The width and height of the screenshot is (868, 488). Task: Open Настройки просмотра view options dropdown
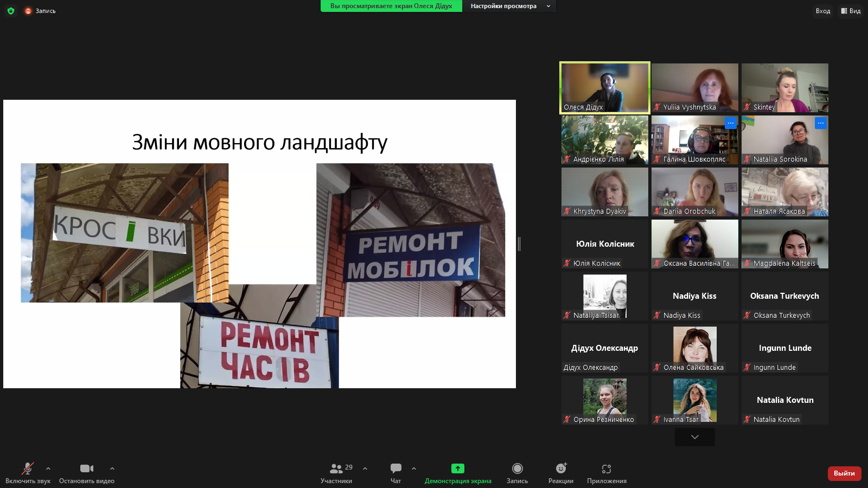509,6
